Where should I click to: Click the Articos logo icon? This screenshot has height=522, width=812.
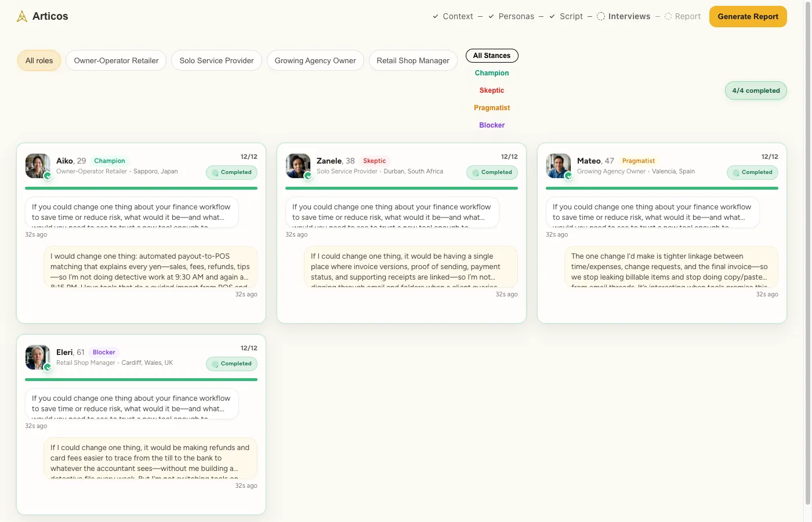pyautogui.click(x=22, y=16)
